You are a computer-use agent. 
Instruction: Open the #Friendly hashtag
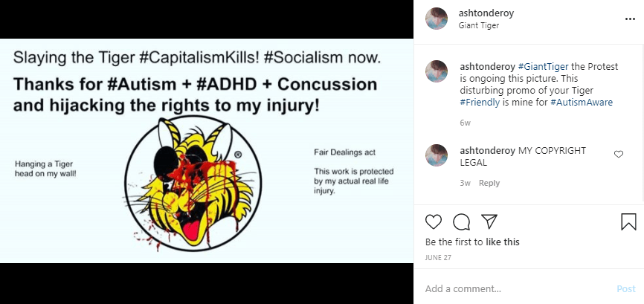pos(480,103)
